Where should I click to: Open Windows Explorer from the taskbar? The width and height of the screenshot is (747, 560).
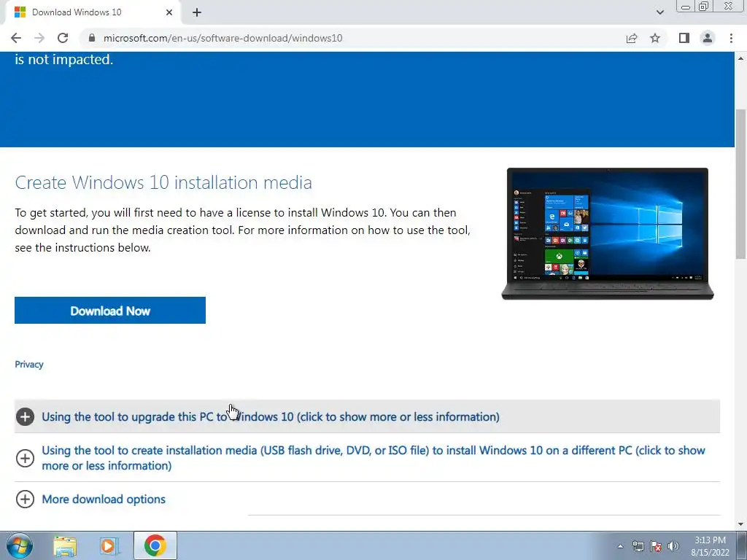[65, 545]
